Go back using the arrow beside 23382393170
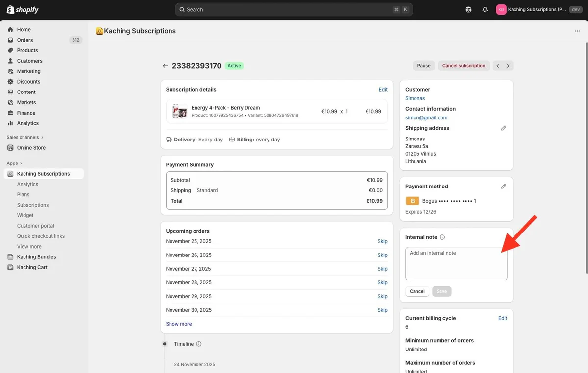Viewport: 588px width, 373px height. point(165,66)
